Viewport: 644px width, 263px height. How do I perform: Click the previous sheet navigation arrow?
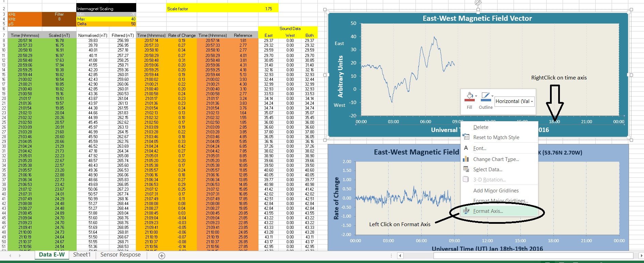coord(10,255)
